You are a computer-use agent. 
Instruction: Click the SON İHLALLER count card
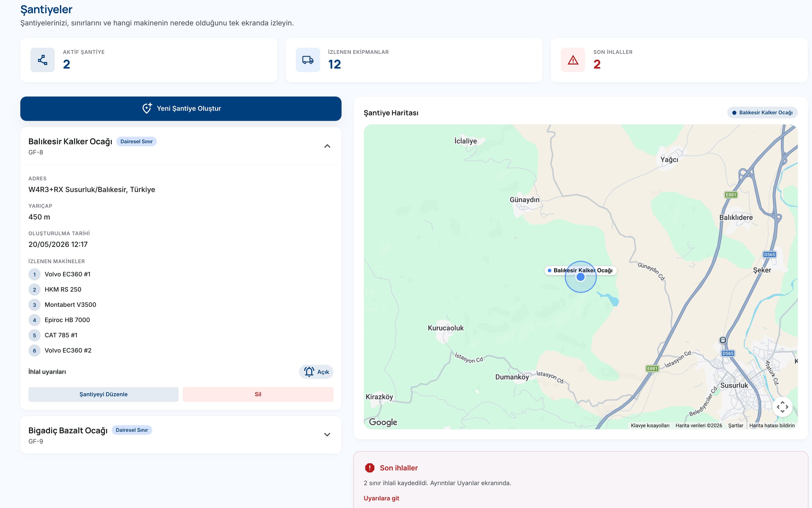679,60
